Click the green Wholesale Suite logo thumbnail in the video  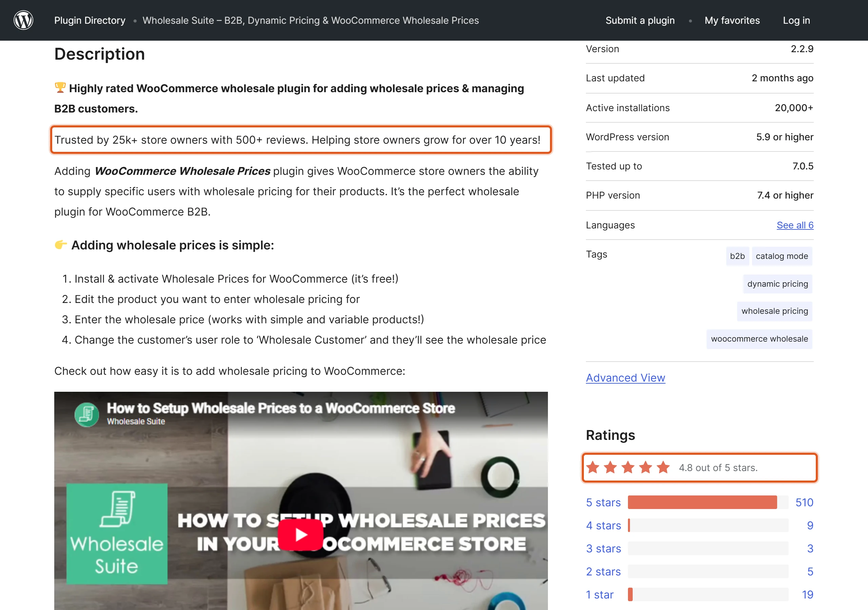[117, 534]
